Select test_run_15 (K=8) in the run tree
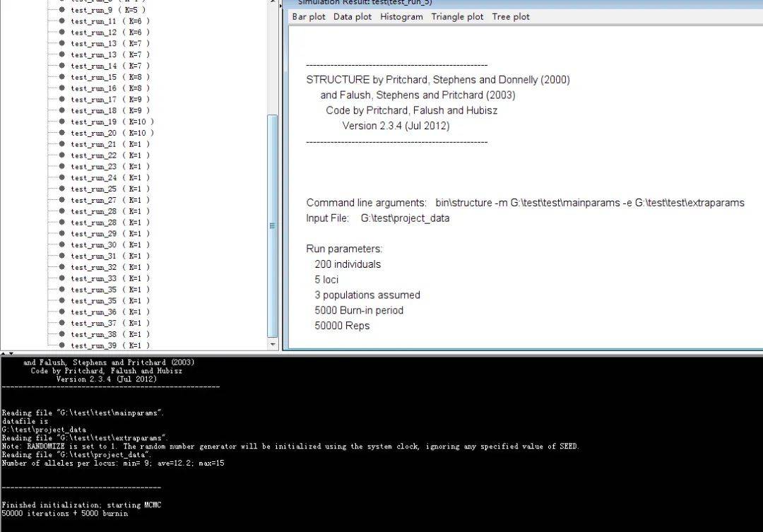The height and width of the screenshot is (532, 763). coord(110,77)
